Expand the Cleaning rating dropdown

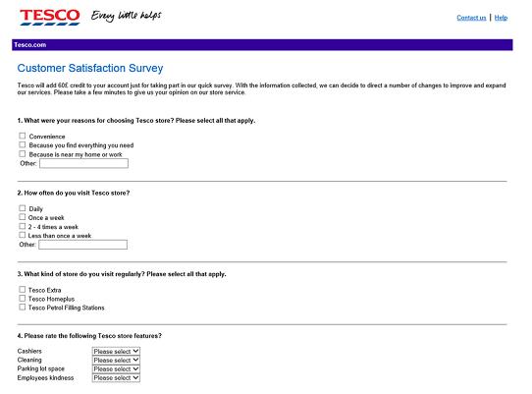116,360
